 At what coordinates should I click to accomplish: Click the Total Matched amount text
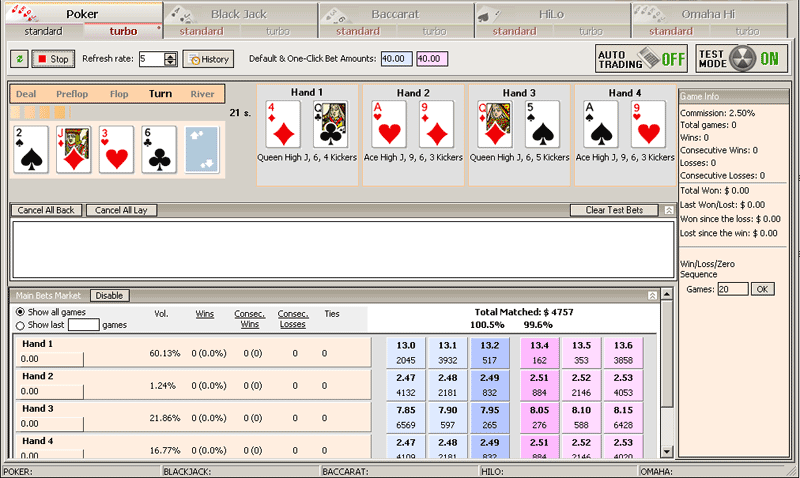pyautogui.click(x=524, y=312)
